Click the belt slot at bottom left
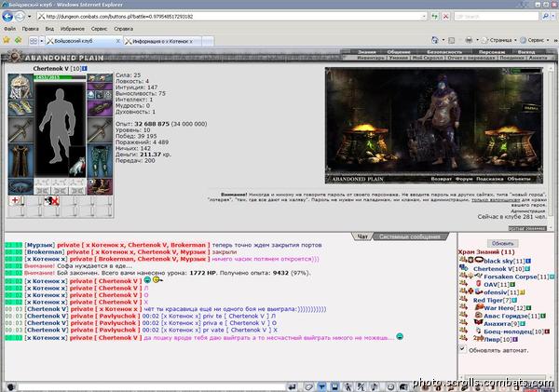The width and height of the screenshot is (559, 392). [x=20, y=186]
